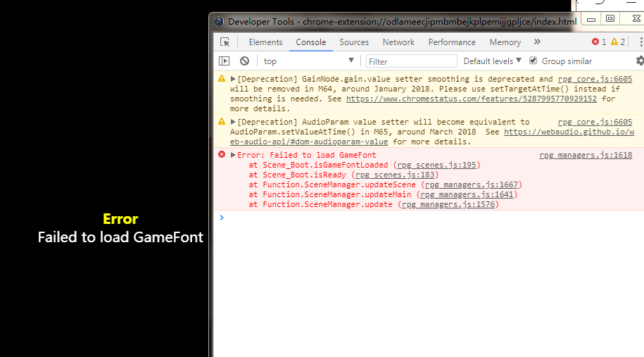The image size is (644, 357).
Task: Click the yellow warning count indicator
Action: click(618, 42)
